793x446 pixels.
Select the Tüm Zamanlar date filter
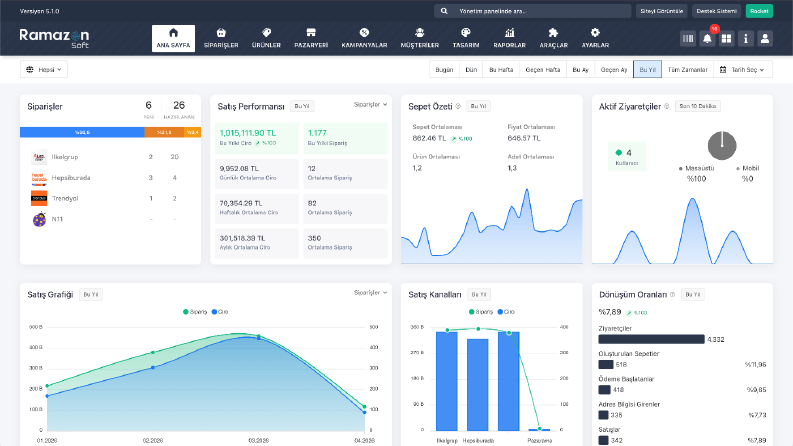pos(687,69)
